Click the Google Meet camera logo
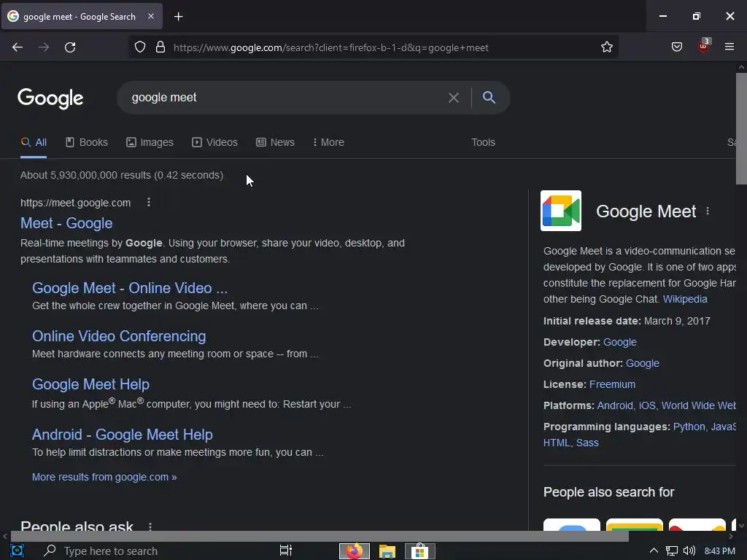747x560 pixels. [561, 211]
